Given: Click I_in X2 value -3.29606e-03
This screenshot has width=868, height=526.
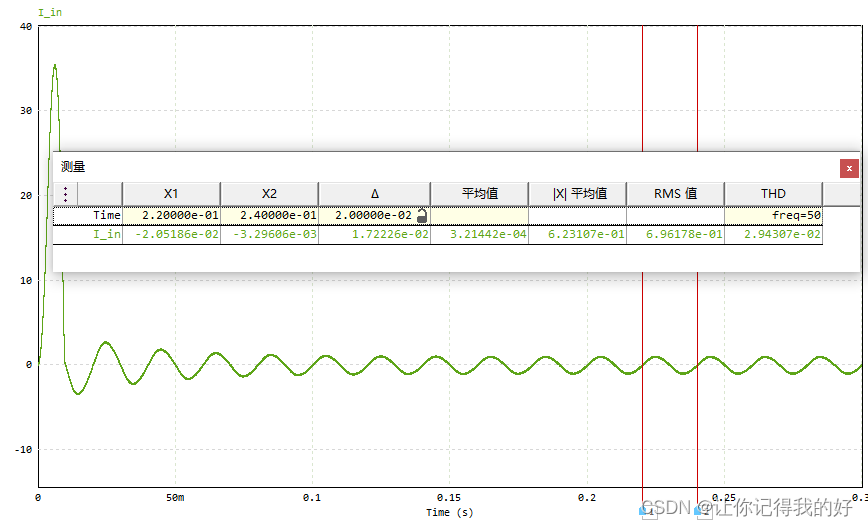Looking at the screenshot, I should (270, 234).
